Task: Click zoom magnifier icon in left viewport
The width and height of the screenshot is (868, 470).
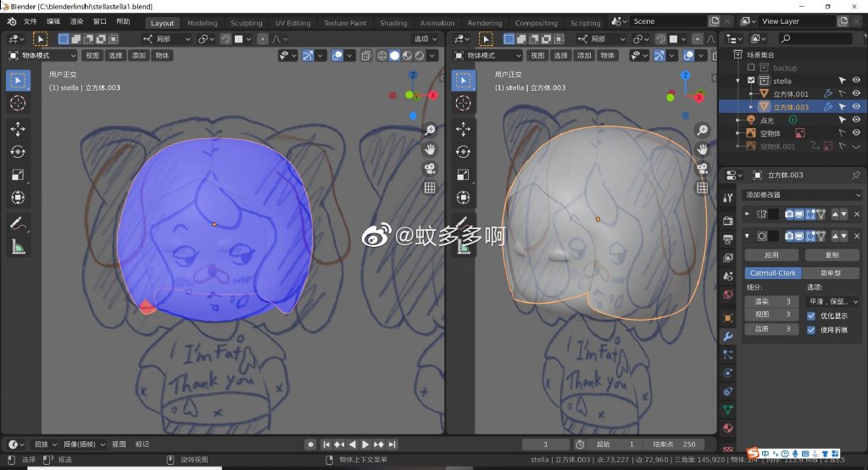Action: 430,131
